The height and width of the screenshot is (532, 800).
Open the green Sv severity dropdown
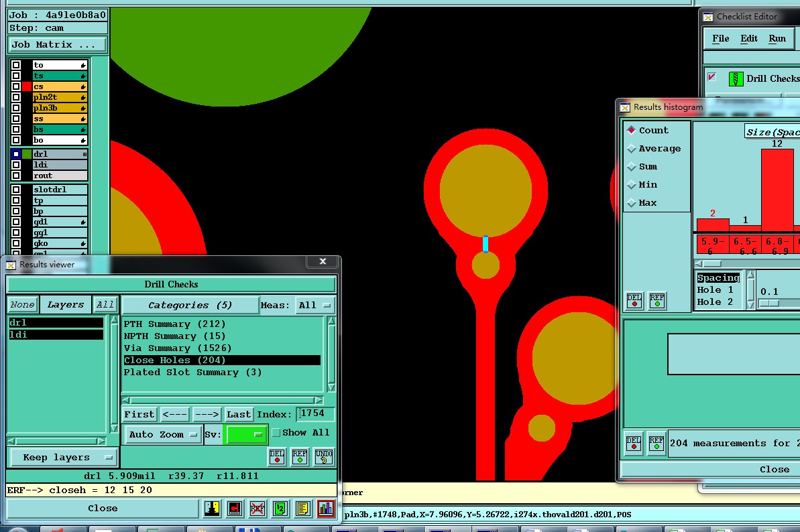click(x=245, y=435)
